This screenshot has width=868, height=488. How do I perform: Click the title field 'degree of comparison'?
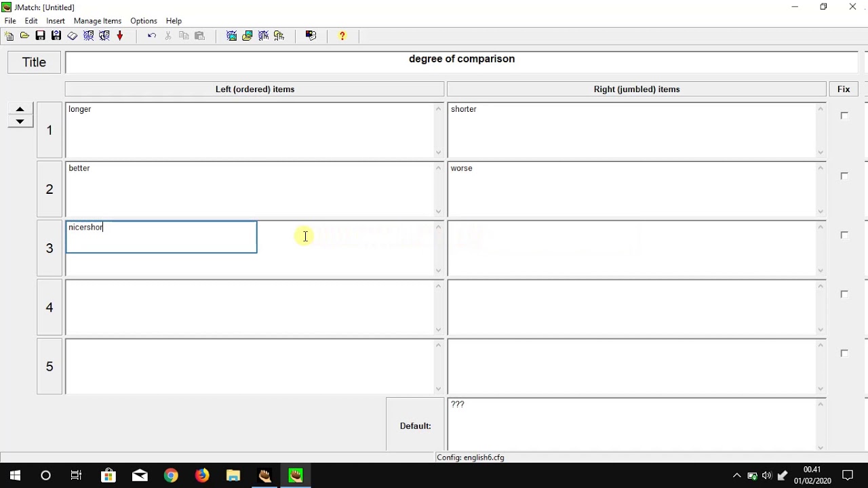click(462, 62)
